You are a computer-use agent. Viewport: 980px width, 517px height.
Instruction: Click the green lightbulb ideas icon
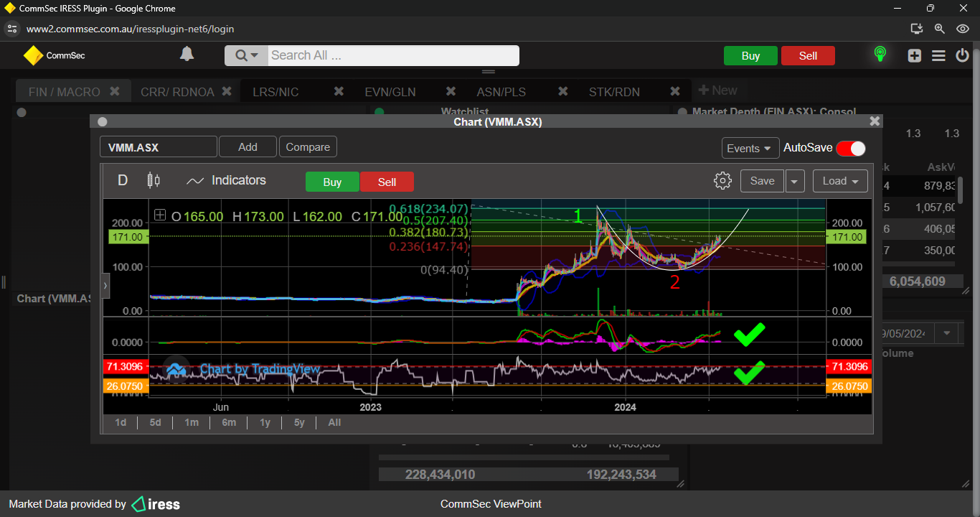coord(880,55)
